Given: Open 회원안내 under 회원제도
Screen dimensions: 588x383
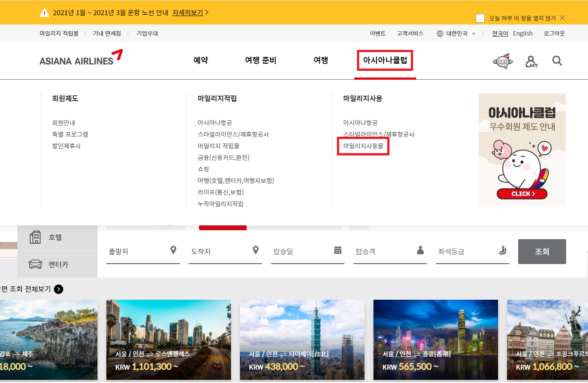Looking at the screenshot, I should point(64,123).
